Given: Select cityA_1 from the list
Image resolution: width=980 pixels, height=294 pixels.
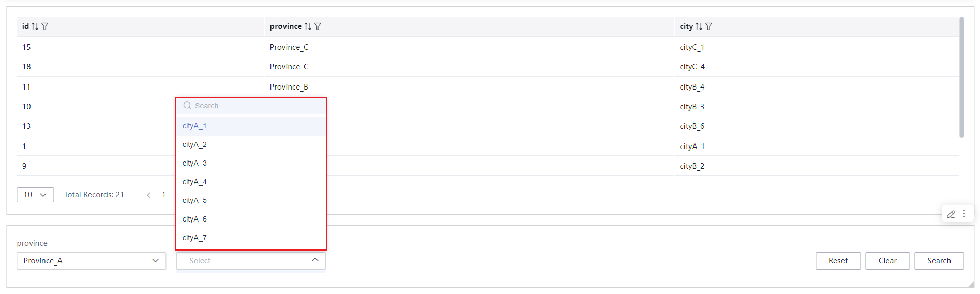Looking at the screenshot, I should point(251,126).
